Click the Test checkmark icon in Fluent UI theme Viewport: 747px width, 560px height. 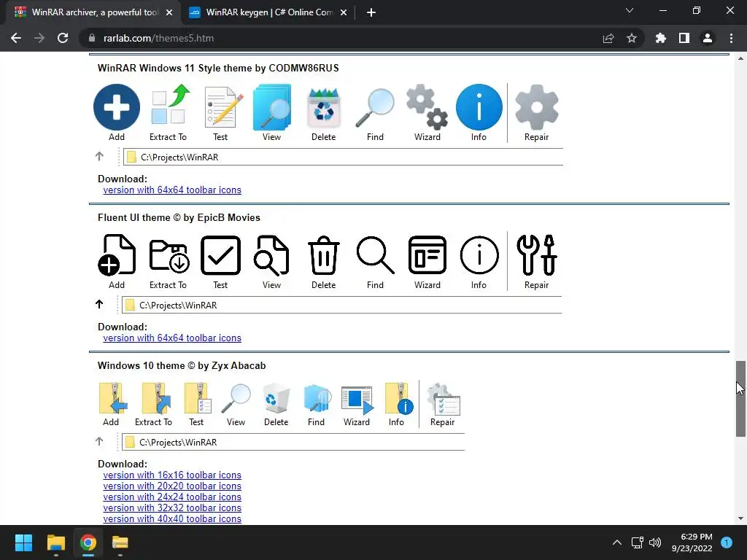[x=220, y=255]
